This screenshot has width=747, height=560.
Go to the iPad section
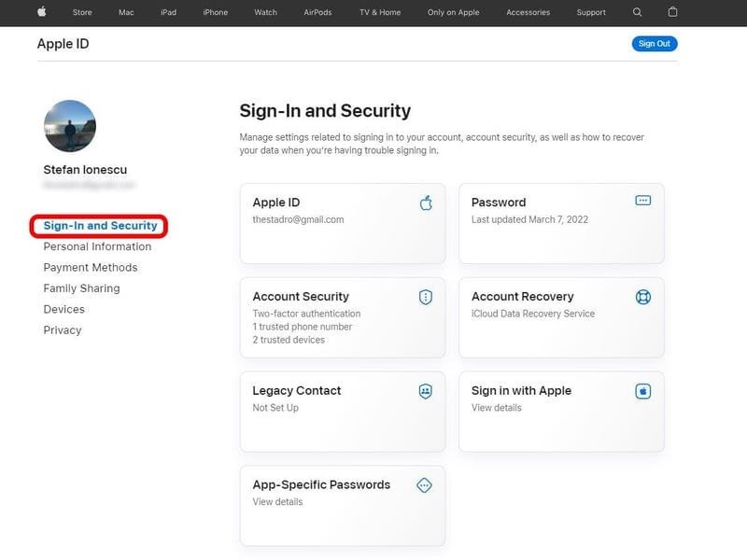[x=169, y=12]
